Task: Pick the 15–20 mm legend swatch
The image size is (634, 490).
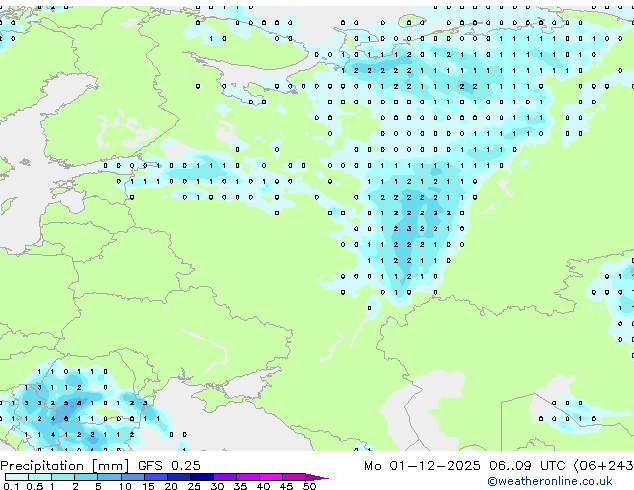Action: click(x=155, y=477)
